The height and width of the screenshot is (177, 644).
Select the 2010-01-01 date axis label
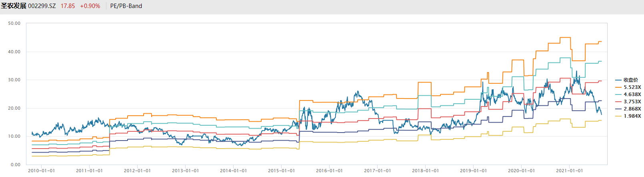click(42, 171)
